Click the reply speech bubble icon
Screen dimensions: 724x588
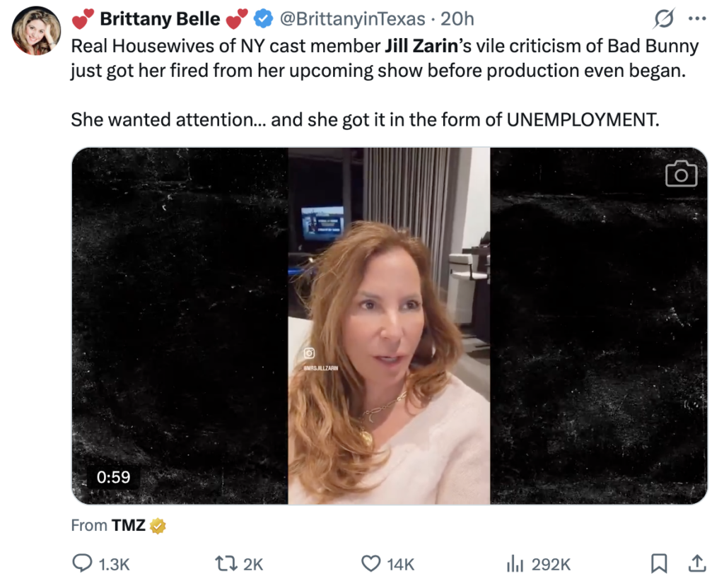pyautogui.click(x=83, y=563)
